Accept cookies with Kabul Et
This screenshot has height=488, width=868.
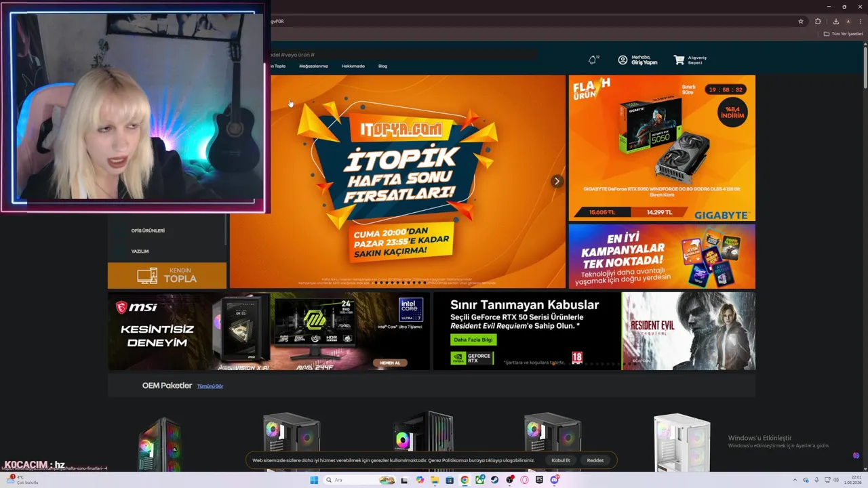point(561,460)
